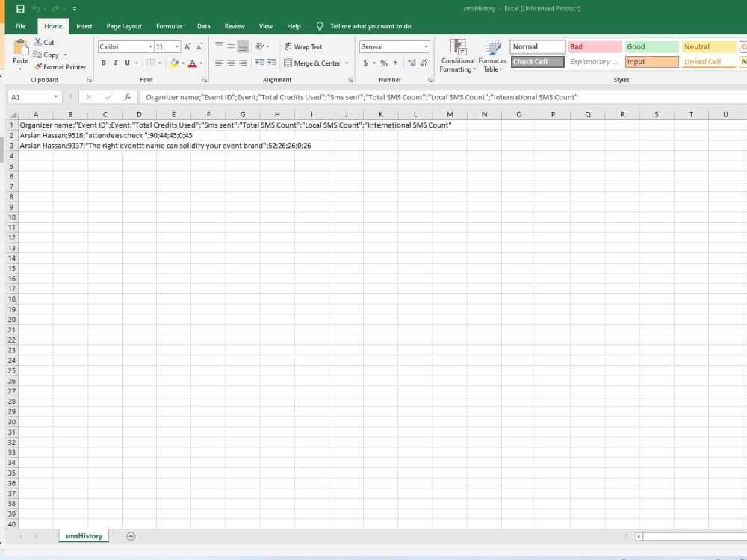Apply the yellow Fill Color bucket

pyautogui.click(x=174, y=63)
